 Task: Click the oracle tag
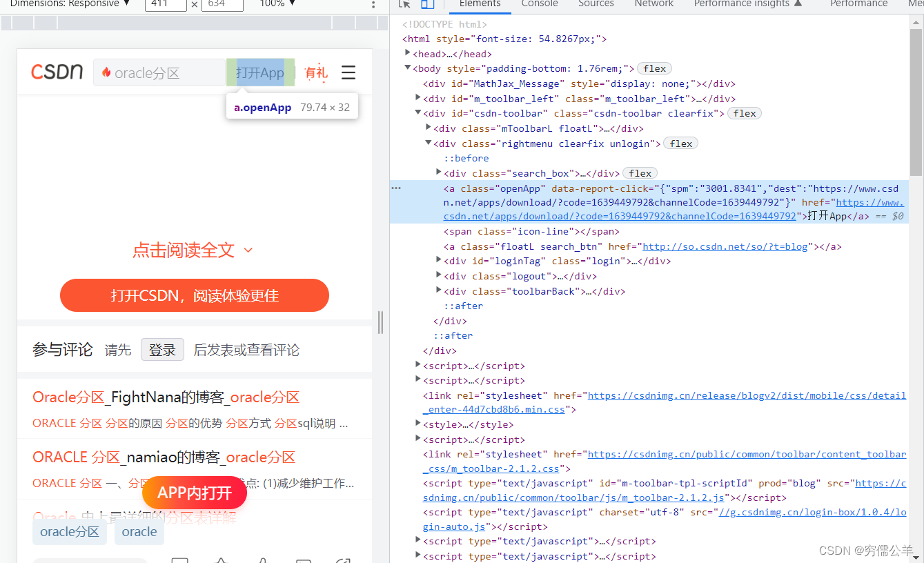point(139,532)
